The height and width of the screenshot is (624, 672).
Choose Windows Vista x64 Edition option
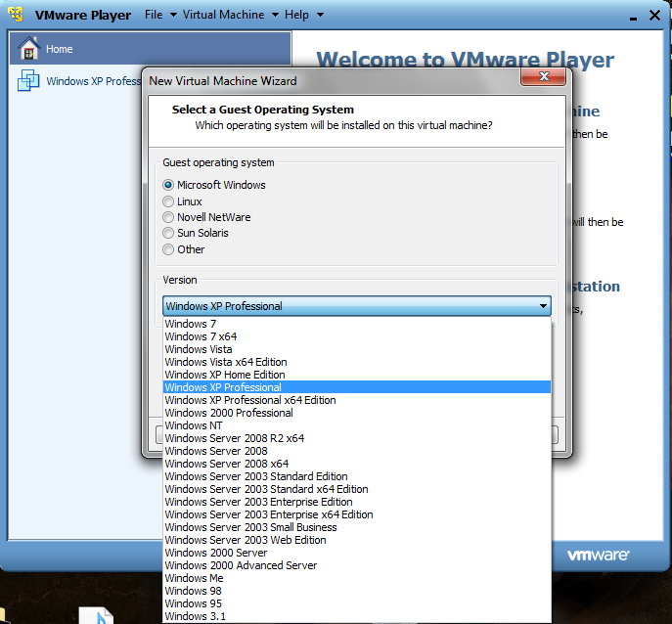tap(357, 362)
